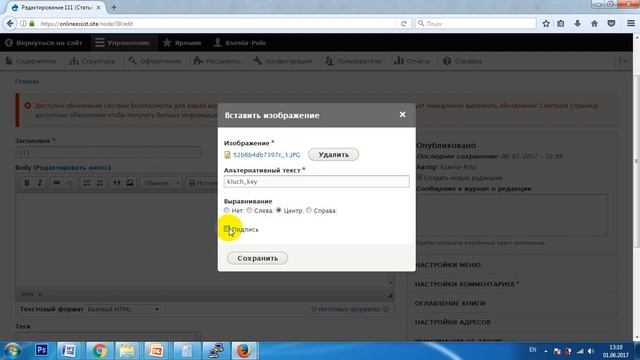Click the Удалить button next to the image file
The height and width of the screenshot is (360, 640).
[333, 155]
